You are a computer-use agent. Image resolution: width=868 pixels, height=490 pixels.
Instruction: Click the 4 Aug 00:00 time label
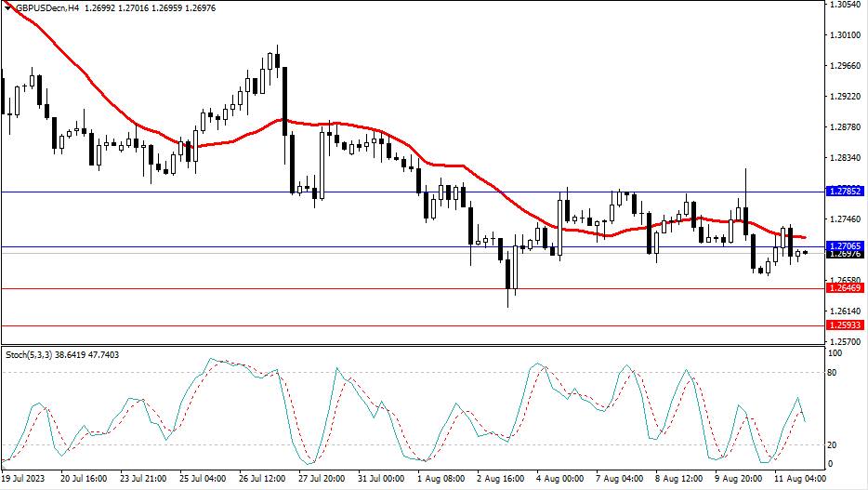point(560,479)
